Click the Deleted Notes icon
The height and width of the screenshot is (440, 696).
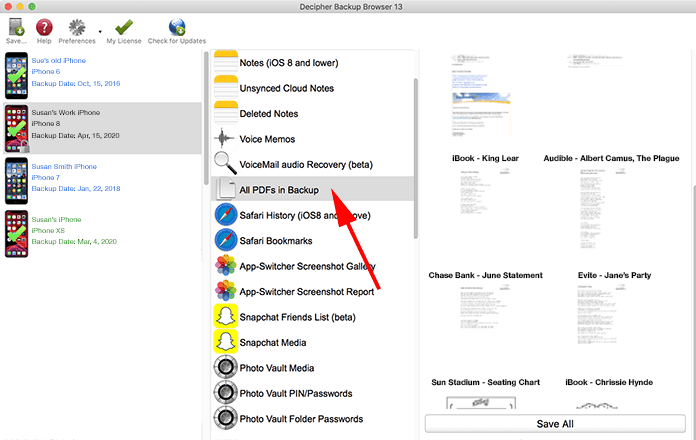coord(225,113)
